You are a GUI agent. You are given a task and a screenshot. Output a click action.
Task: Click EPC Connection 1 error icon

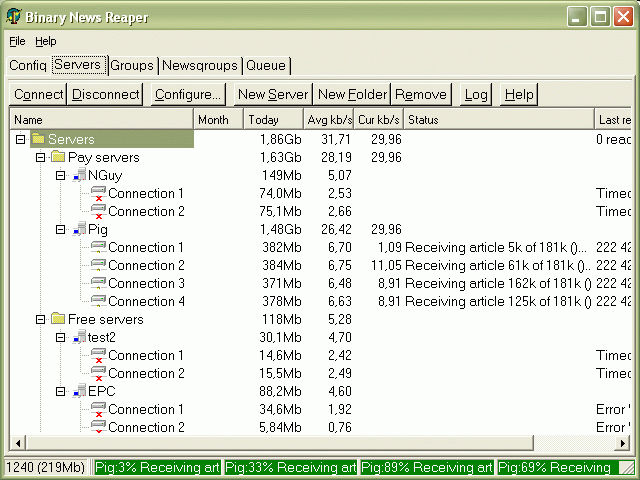point(98,409)
